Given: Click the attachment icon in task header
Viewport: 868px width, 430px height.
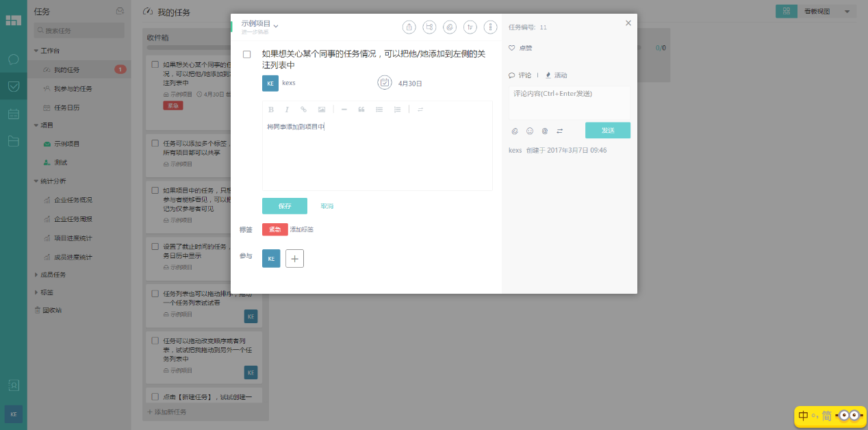Looking at the screenshot, I should point(449,27).
